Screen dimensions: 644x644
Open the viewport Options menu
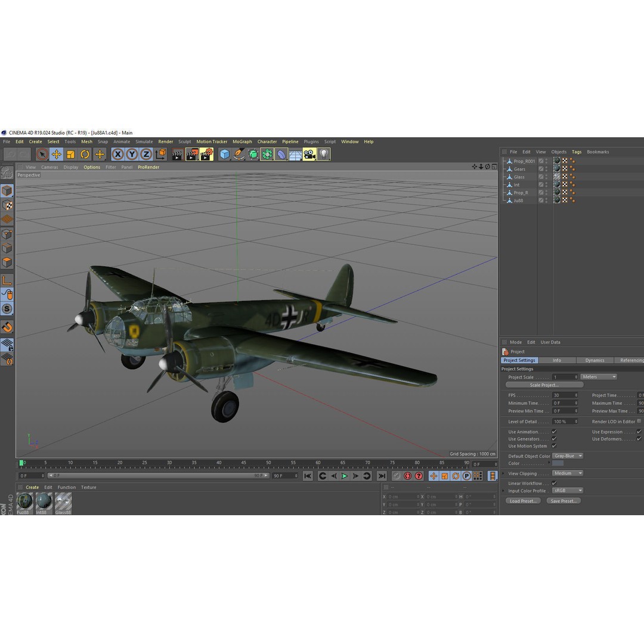pyautogui.click(x=92, y=167)
